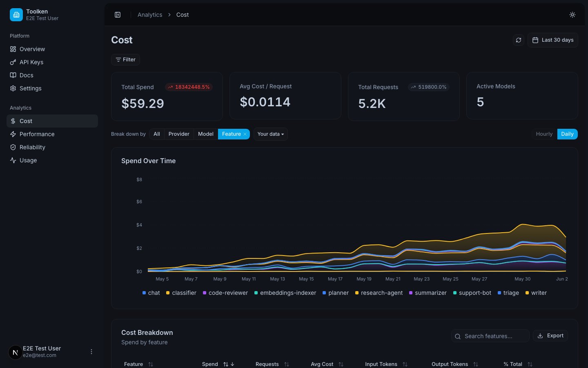Click the refresh data icon

pyautogui.click(x=519, y=40)
